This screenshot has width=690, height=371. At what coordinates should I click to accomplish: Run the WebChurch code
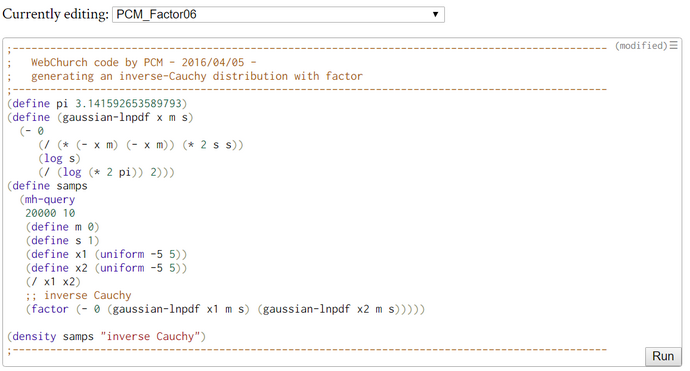coord(663,356)
